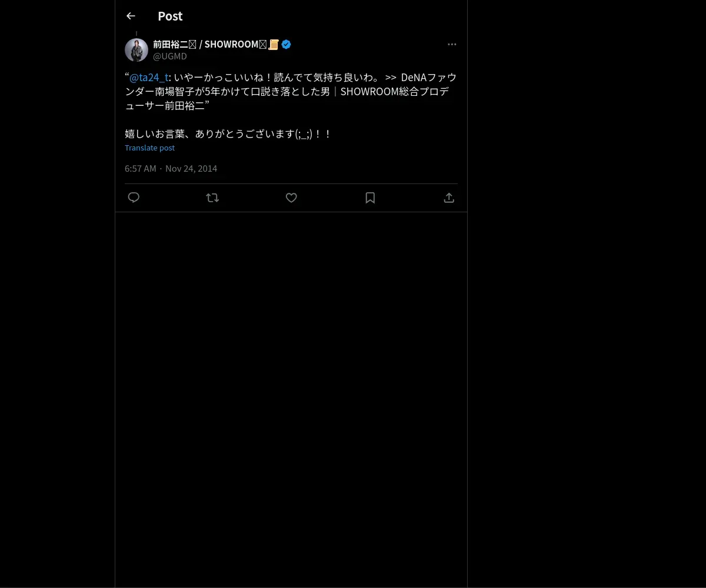Repost this tweet with the arrows icon
This screenshot has width=706, height=588.
click(212, 198)
